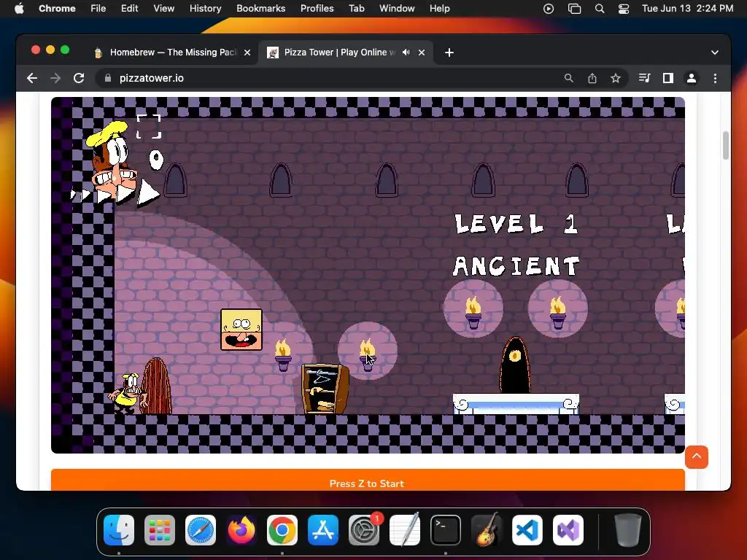The width and height of the screenshot is (747, 560).
Task: Go back to the previous page
Action: tap(32, 78)
